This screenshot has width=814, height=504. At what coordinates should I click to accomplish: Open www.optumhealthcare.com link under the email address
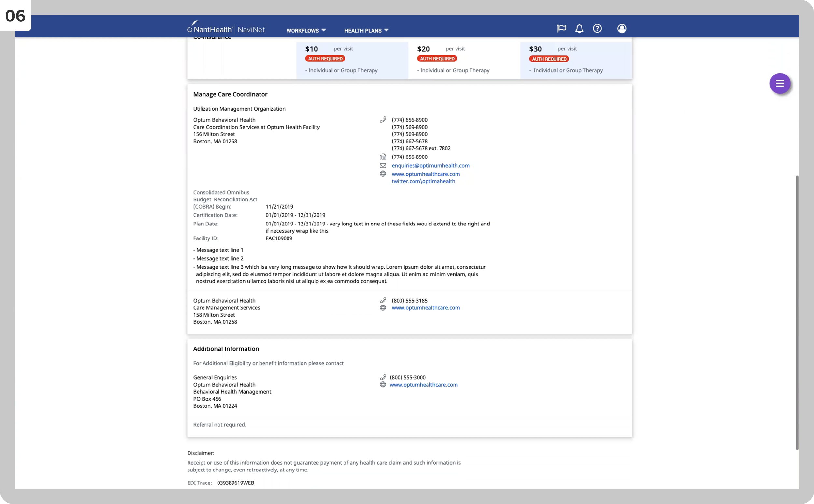coord(426,174)
